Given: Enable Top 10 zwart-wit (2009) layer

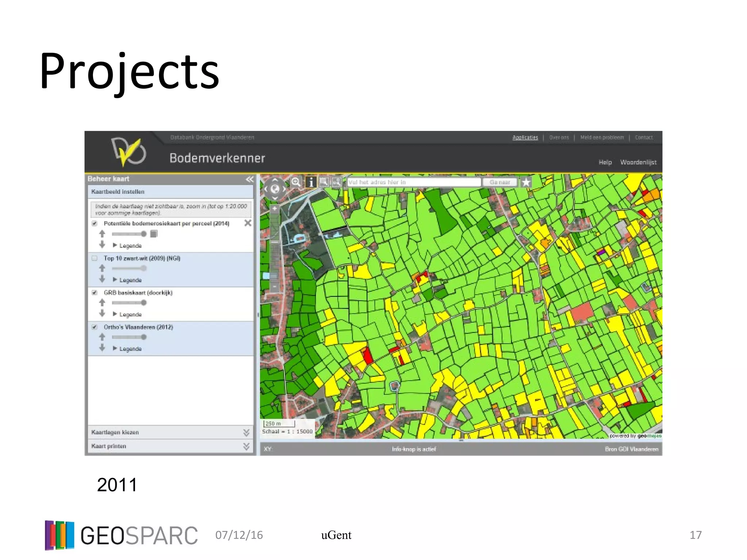Looking at the screenshot, I should click(94, 258).
